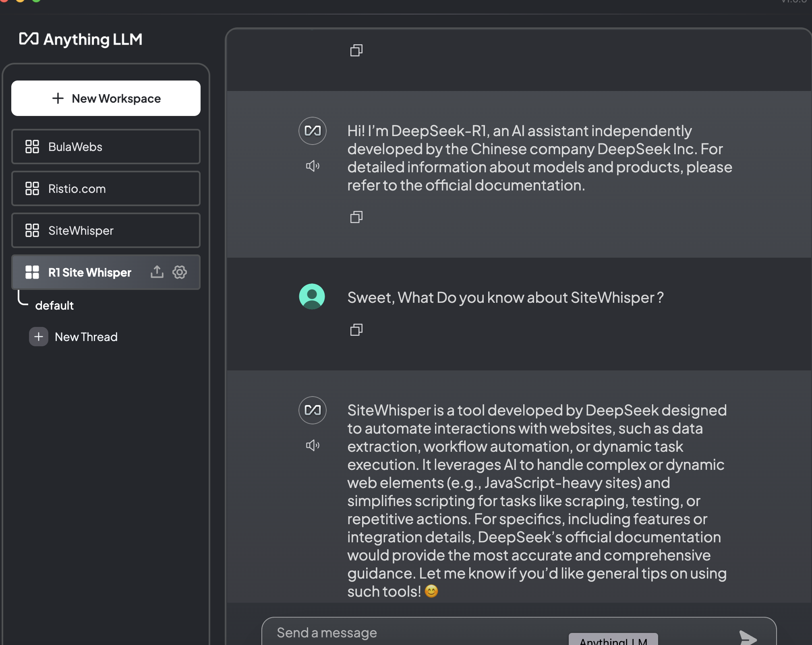
Task: Click assistant avatar beside DeepSeek-R1 greeting
Action: click(313, 131)
